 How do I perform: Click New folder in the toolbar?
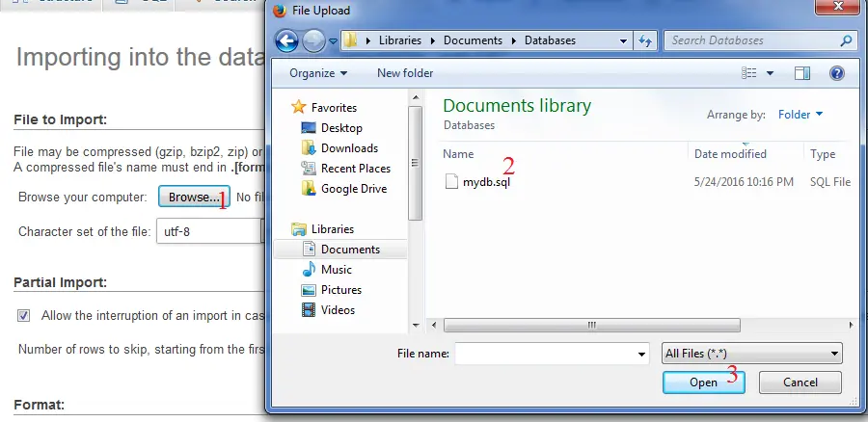pyautogui.click(x=405, y=73)
